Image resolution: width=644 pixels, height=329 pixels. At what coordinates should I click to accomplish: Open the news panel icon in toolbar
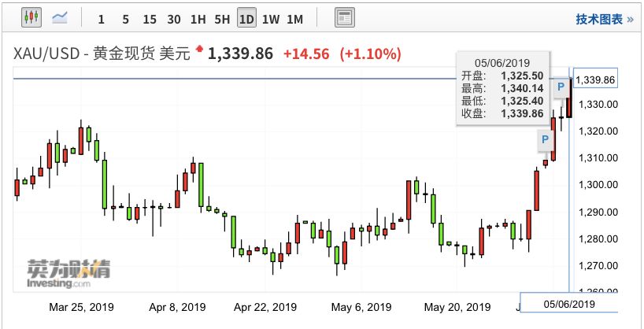click(345, 17)
